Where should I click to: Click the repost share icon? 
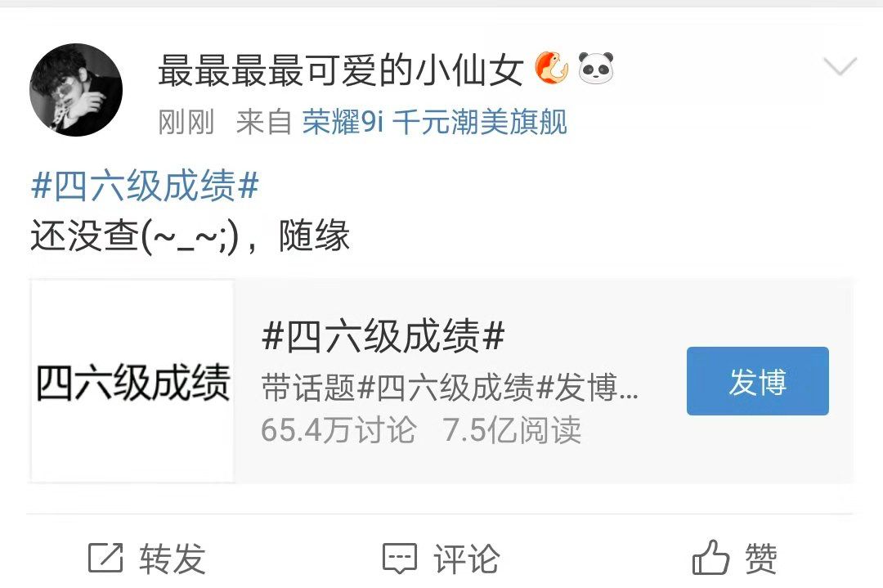[105, 558]
